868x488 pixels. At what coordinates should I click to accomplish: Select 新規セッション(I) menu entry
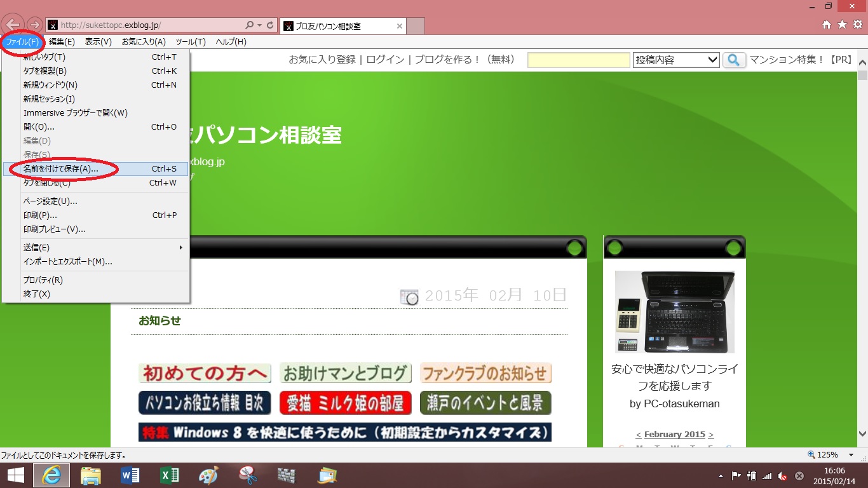[x=96, y=99]
